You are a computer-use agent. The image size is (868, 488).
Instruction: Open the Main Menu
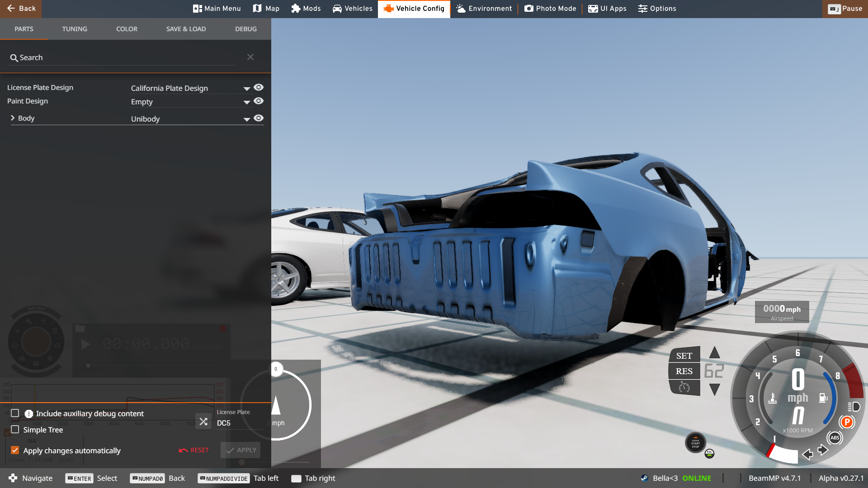[x=217, y=9]
